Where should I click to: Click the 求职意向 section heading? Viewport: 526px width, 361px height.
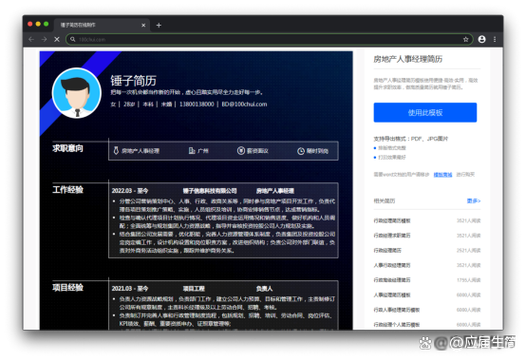[68, 148]
